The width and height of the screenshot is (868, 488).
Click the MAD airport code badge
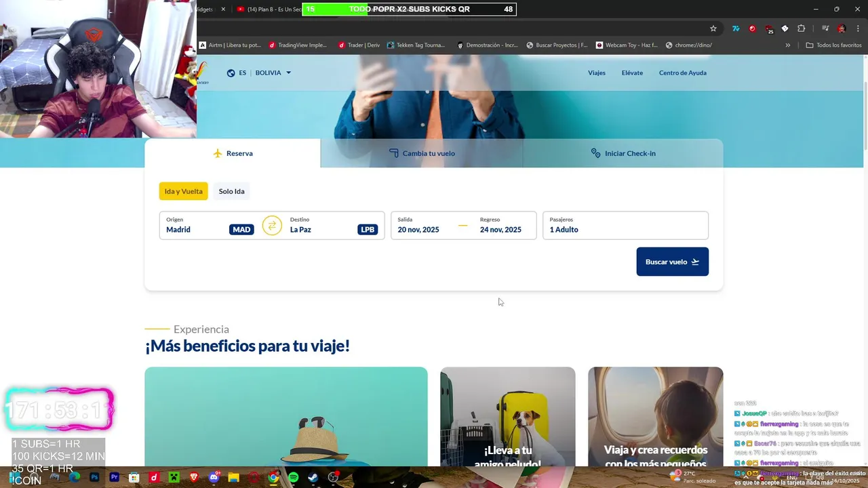coord(241,230)
